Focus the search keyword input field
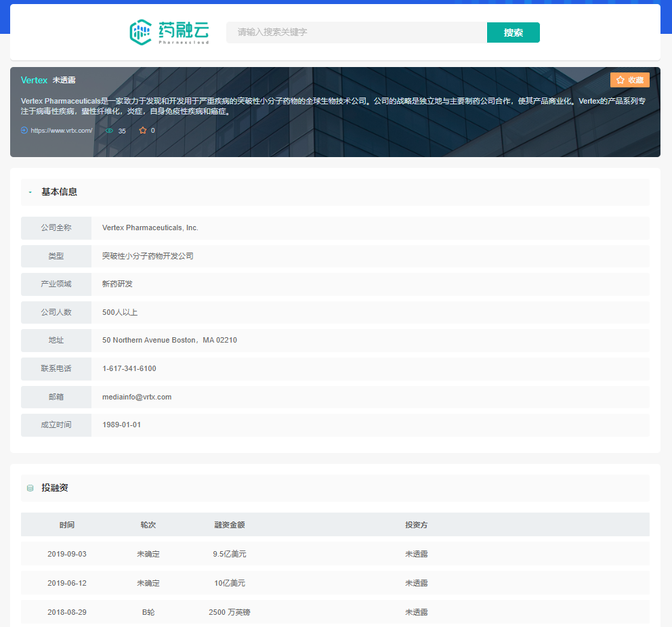Screen dimensions: 672x627 (356, 33)
